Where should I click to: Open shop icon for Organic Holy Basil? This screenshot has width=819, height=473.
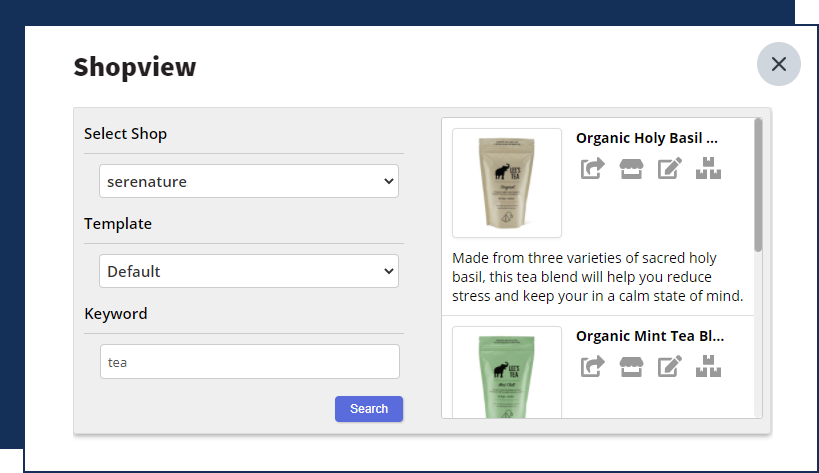click(x=631, y=168)
